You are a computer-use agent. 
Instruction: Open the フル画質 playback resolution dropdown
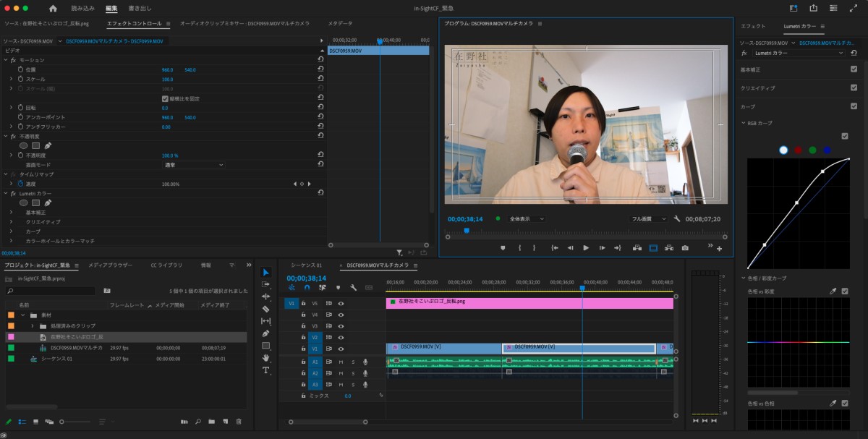coord(647,218)
